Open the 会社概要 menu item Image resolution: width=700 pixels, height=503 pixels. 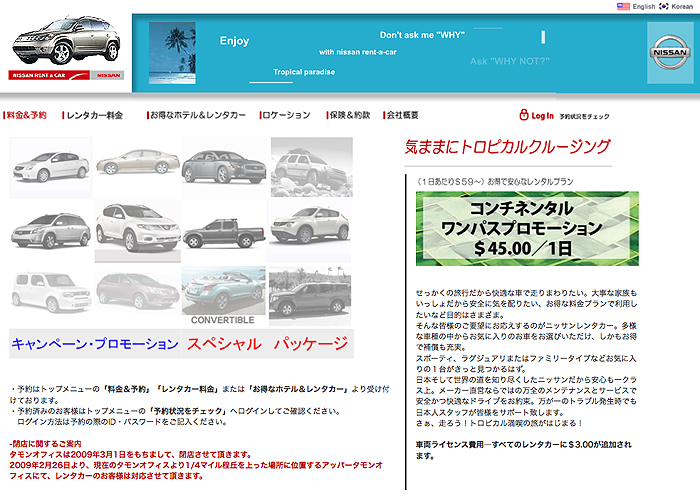[401, 115]
